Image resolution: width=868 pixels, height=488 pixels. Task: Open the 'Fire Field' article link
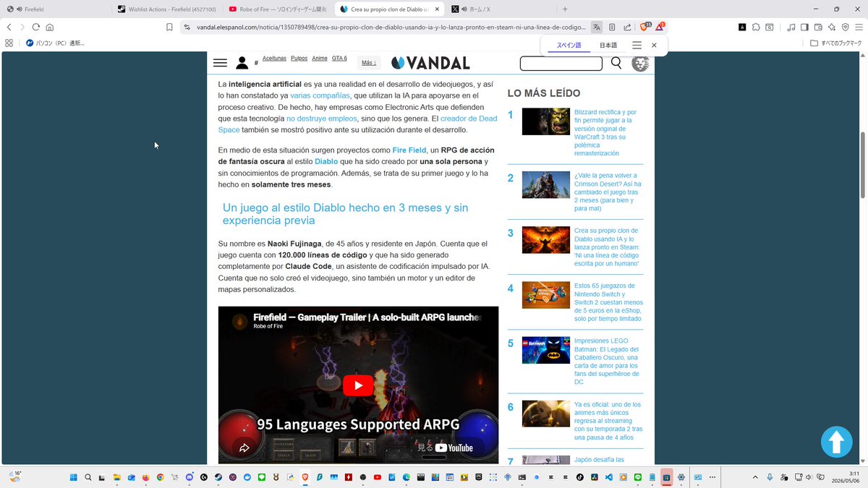tap(409, 150)
